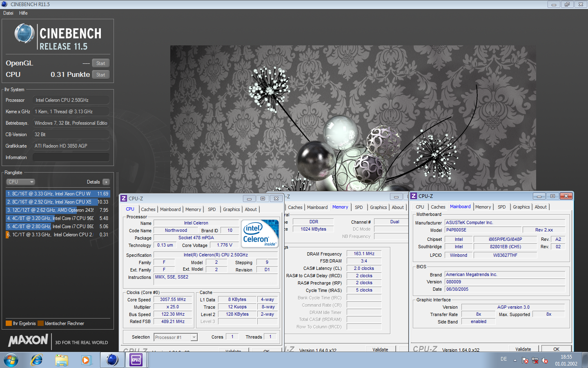This screenshot has height=368, width=588.
Task: Select ranking entry 8C/16T @ 3.33 GHz Xeon
Action: pyautogui.click(x=58, y=194)
